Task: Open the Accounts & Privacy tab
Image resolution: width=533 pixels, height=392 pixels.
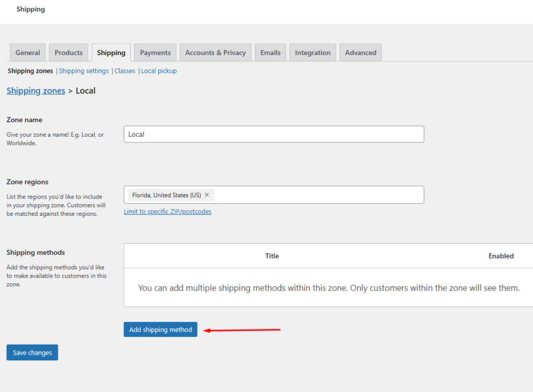Action: point(215,52)
